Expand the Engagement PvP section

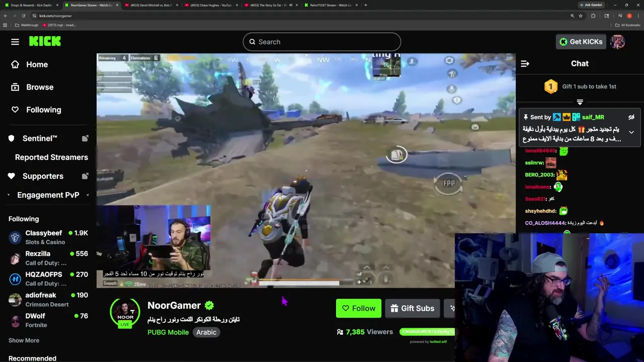click(x=48, y=195)
